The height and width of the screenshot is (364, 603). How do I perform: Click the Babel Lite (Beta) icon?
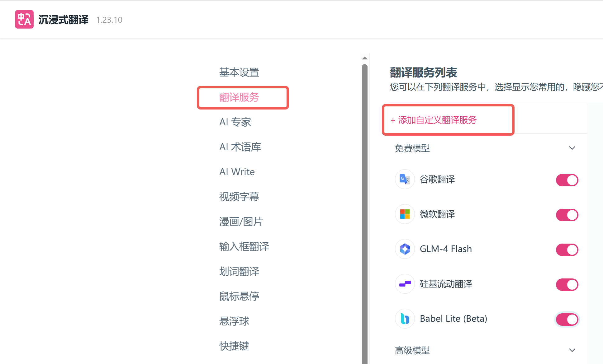click(x=404, y=319)
